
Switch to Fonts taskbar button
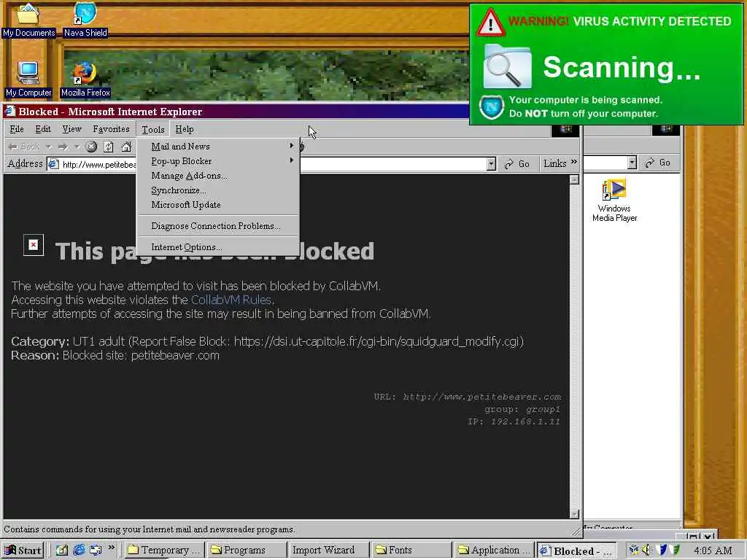(411, 550)
